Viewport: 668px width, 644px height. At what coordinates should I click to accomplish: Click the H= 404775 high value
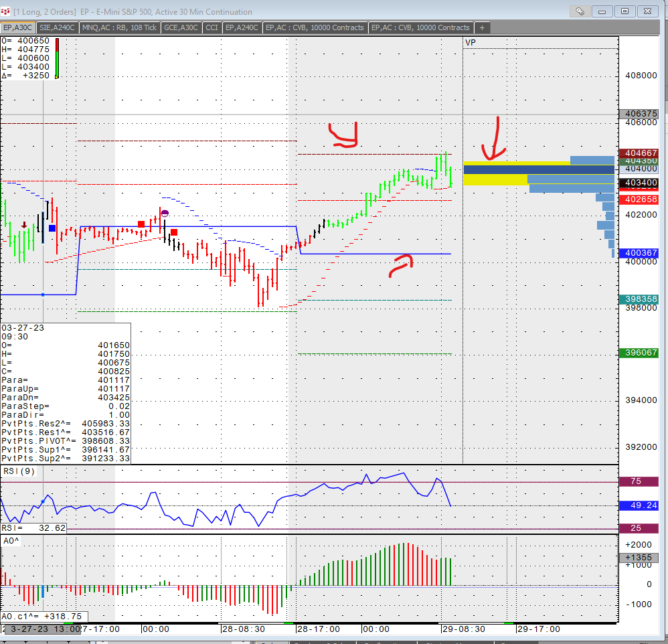tap(25, 50)
